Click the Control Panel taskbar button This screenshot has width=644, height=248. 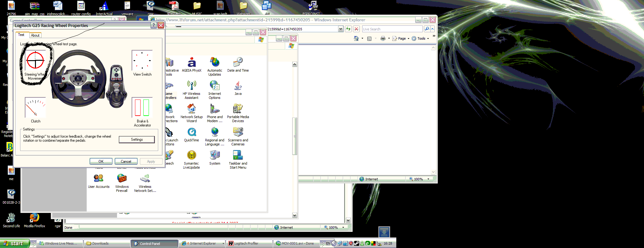pos(154,243)
